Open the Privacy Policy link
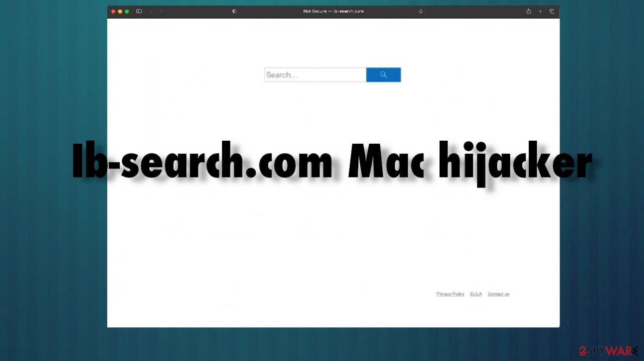This screenshot has width=644, height=361. point(450,294)
